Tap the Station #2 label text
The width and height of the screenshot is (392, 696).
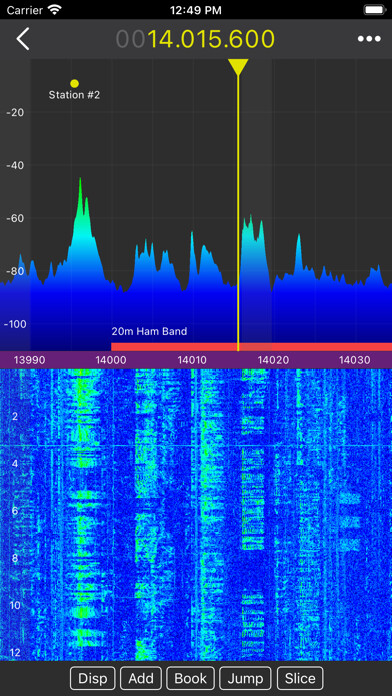pyautogui.click(x=74, y=95)
